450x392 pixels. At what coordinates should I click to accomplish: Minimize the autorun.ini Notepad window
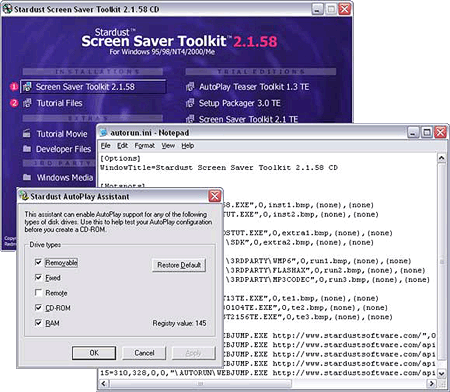[413, 132]
